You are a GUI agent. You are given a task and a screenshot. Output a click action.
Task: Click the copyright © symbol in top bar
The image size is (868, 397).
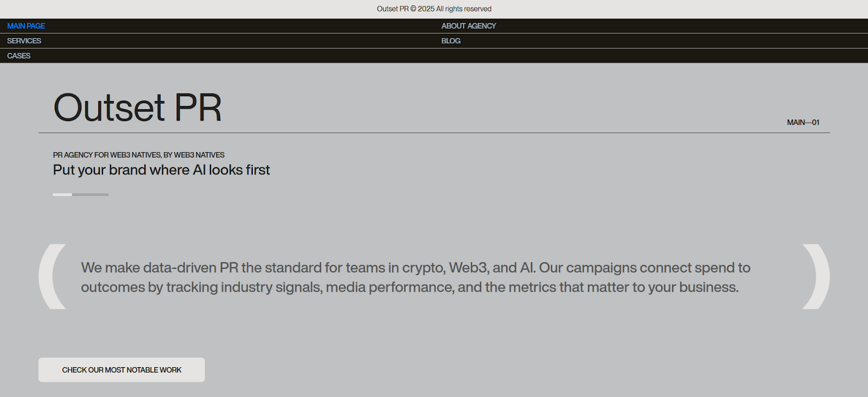(x=413, y=9)
